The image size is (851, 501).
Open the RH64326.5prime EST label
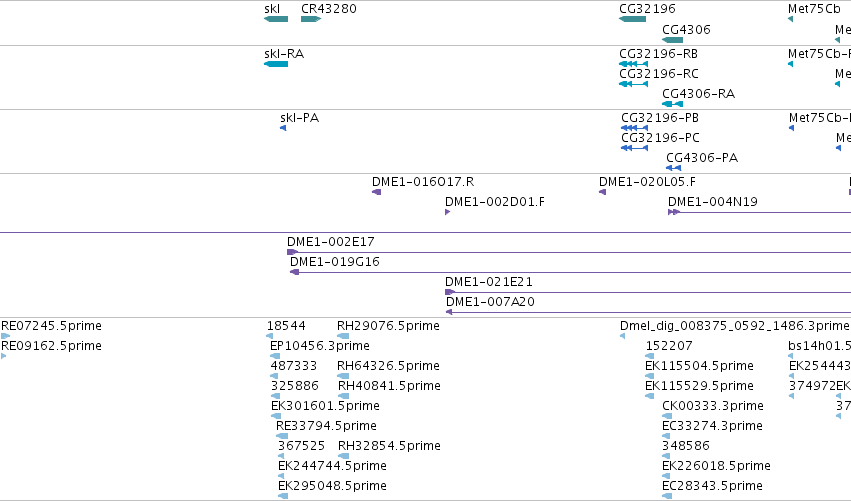[x=388, y=366]
